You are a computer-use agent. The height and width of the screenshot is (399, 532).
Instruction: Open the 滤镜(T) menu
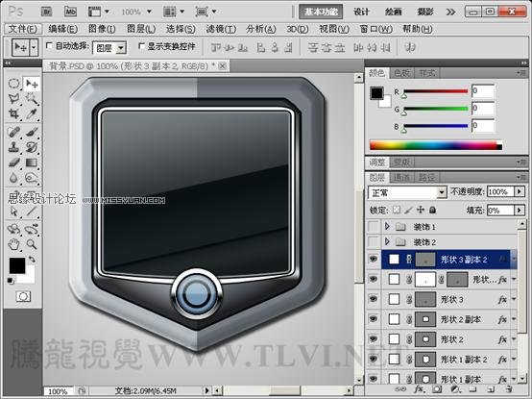click(221, 29)
